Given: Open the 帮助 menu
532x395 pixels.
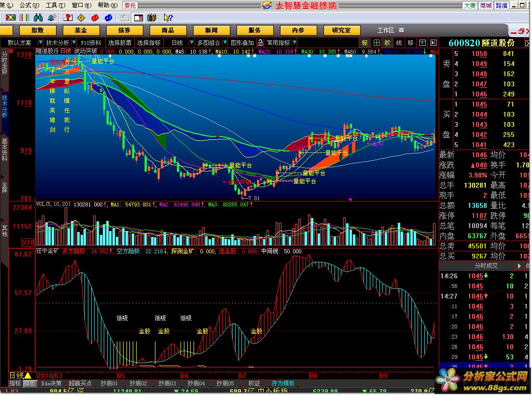Looking at the screenshot, I should click(x=107, y=5).
